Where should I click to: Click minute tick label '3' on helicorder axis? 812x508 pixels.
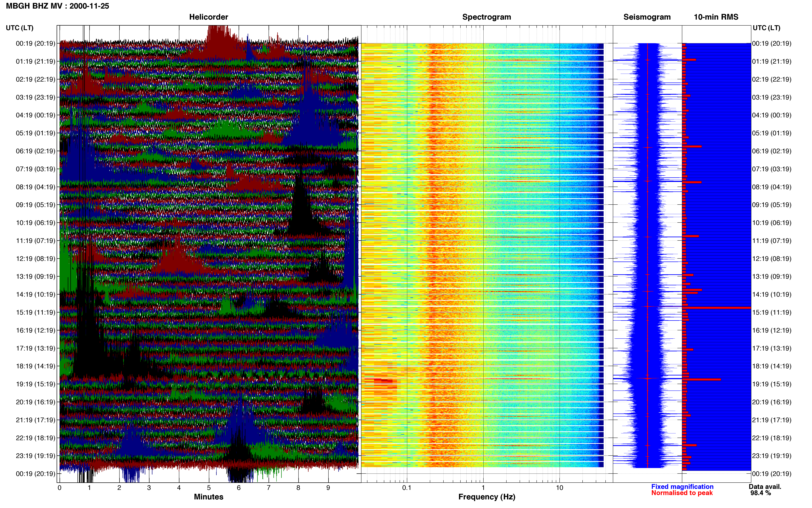149,488
